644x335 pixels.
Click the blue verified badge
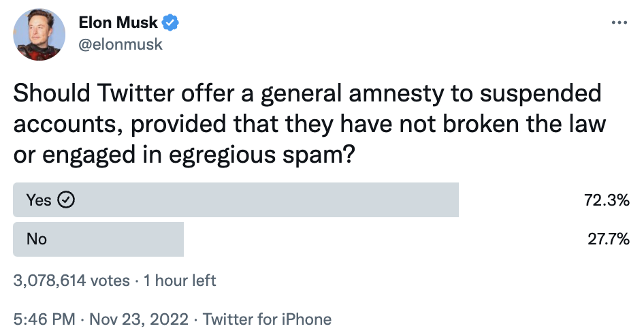(170, 22)
